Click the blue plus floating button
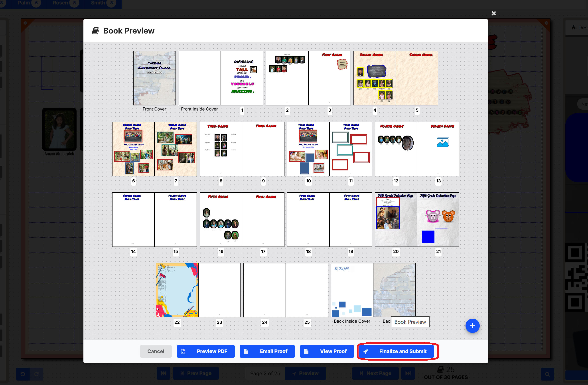The image size is (588, 385). pos(472,326)
